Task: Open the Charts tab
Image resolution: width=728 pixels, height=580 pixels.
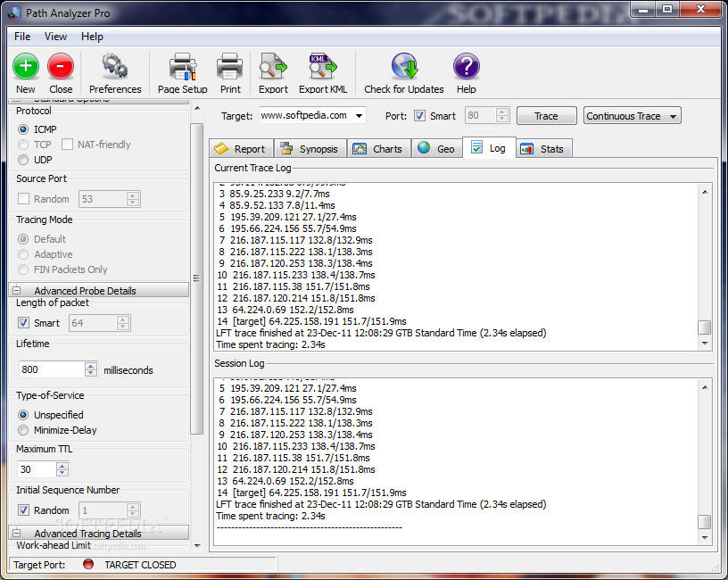Action: coord(378,149)
